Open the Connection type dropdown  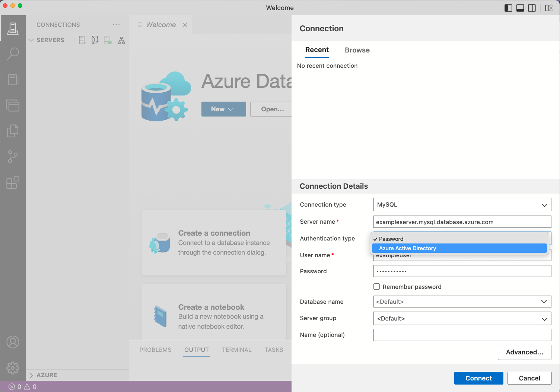(x=462, y=204)
